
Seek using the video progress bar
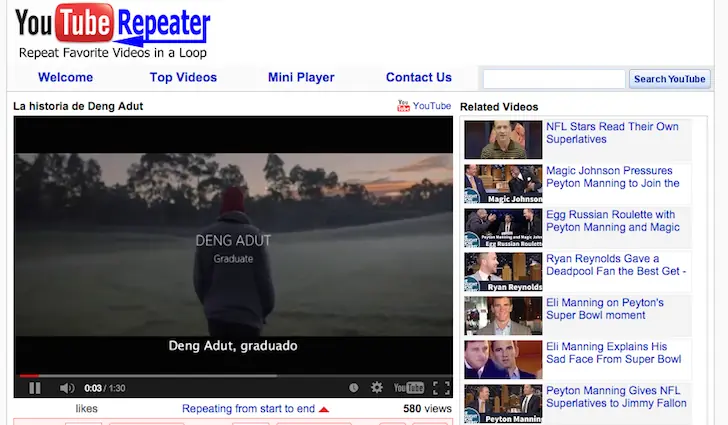pyautogui.click(x=234, y=375)
